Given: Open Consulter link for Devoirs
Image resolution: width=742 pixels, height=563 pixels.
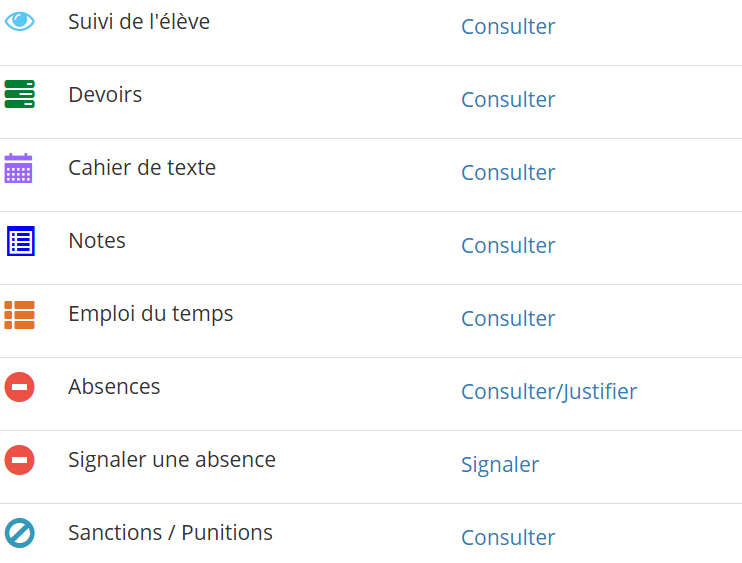Looking at the screenshot, I should (508, 100).
